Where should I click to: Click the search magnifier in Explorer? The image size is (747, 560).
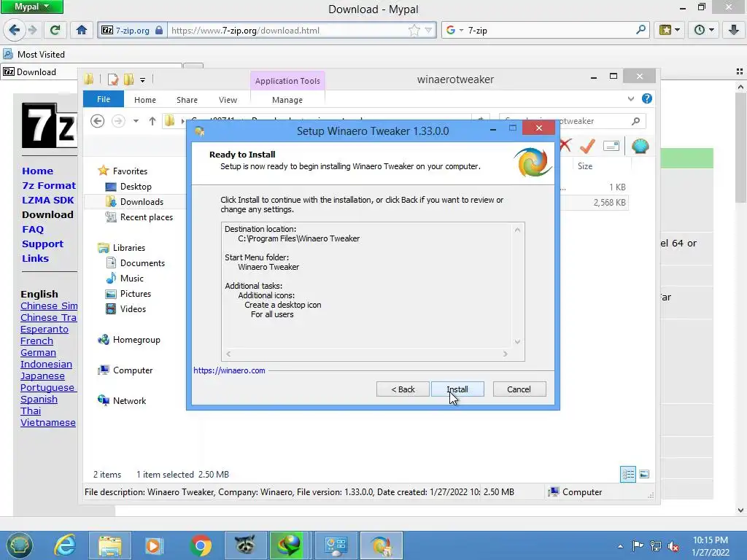coord(635,121)
